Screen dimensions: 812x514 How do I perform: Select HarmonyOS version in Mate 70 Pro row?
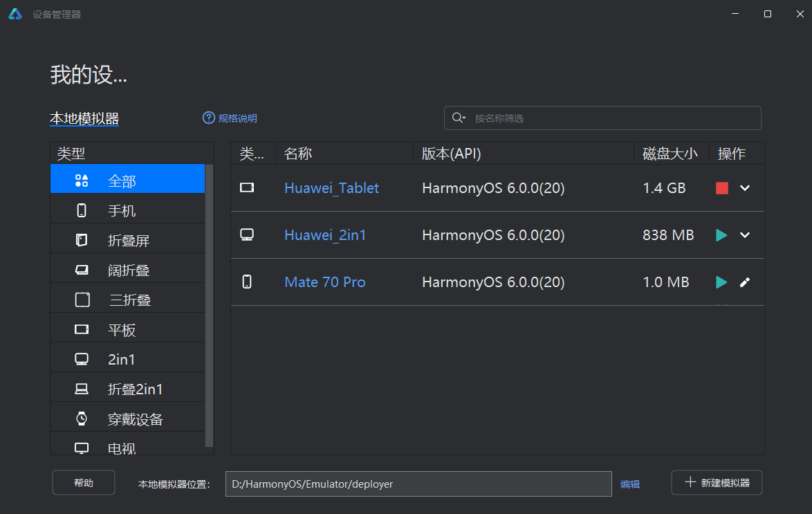click(x=494, y=282)
